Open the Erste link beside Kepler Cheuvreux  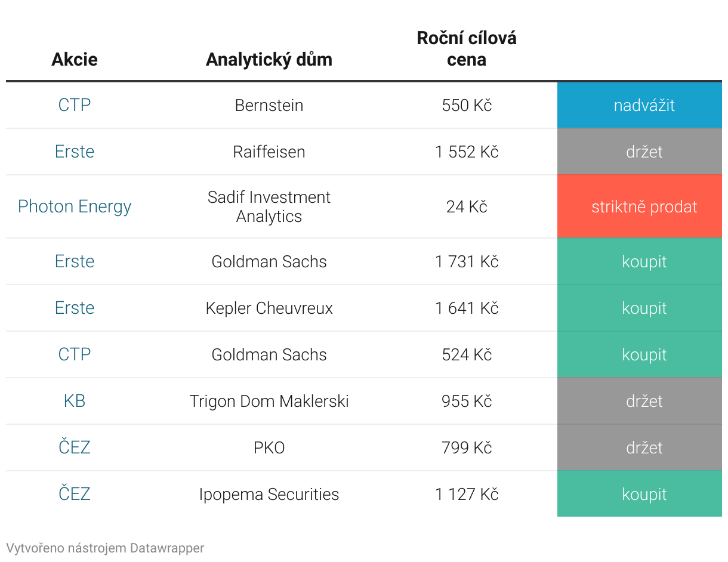[x=75, y=308]
